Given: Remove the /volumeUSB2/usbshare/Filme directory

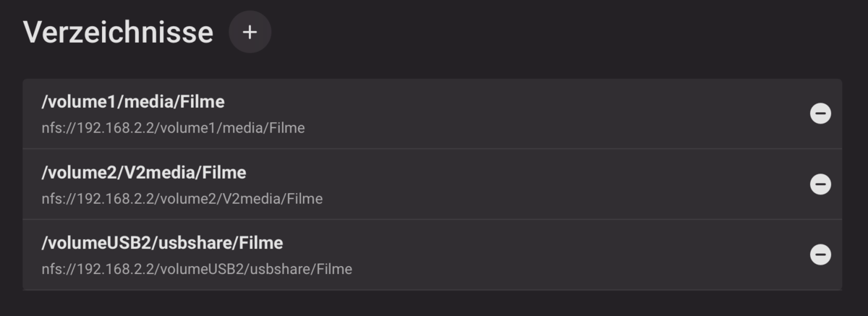Looking at the screenshot, I should pos(820,255).
